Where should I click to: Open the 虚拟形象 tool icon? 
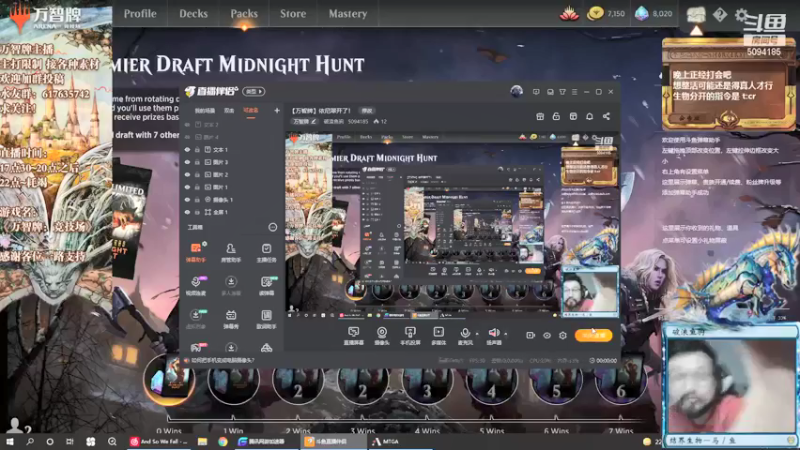click(196, 319)
